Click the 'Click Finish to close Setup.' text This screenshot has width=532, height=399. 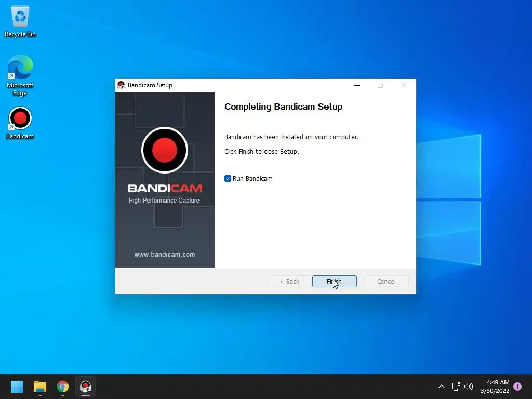(262, 151)
